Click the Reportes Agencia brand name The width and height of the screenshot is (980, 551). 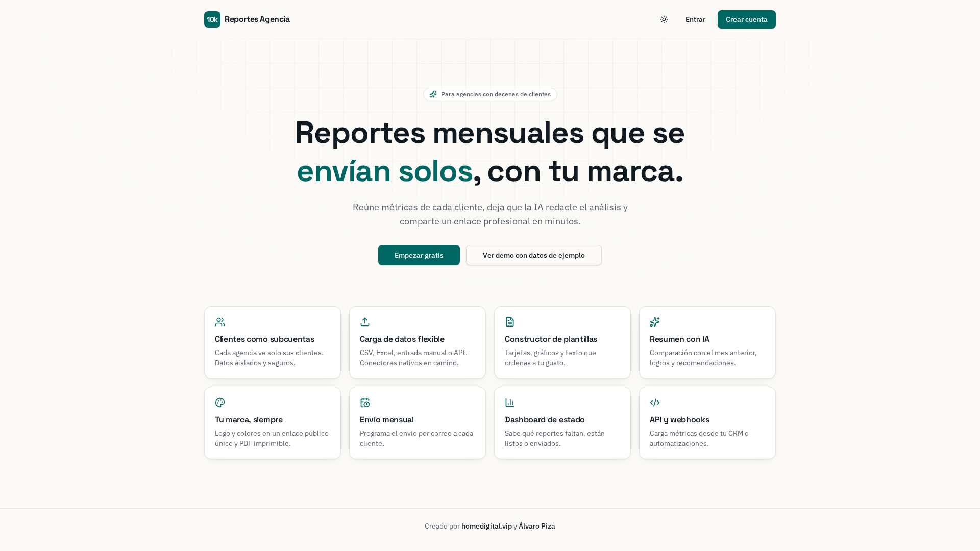click(x=257, y=19)
